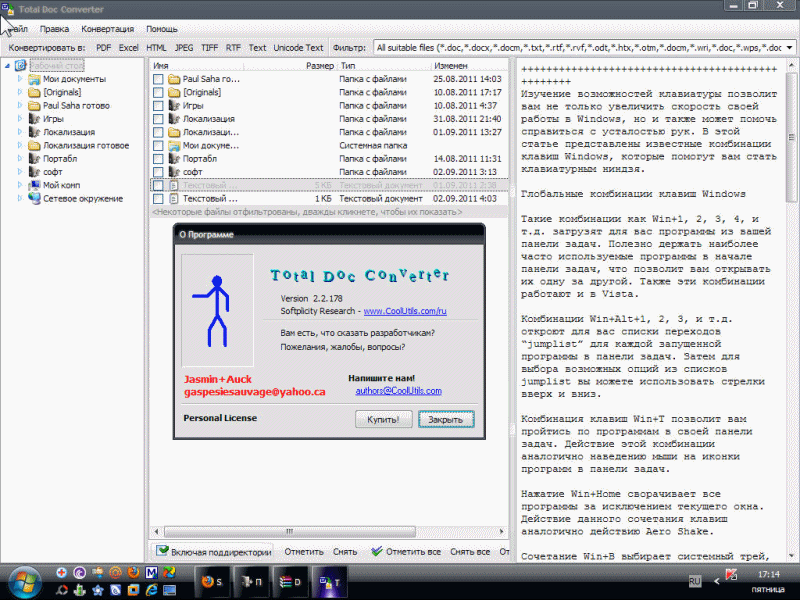Click the Игры folder icon in file list
This screenshot has height=600, width=800.
click(174, 106)
